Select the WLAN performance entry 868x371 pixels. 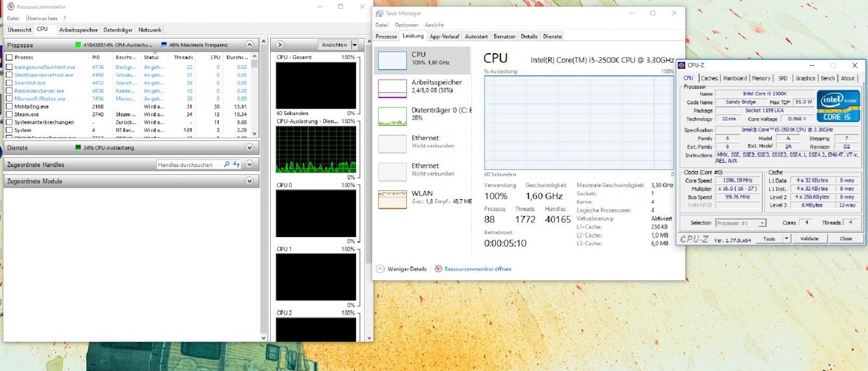coord(422,199)
